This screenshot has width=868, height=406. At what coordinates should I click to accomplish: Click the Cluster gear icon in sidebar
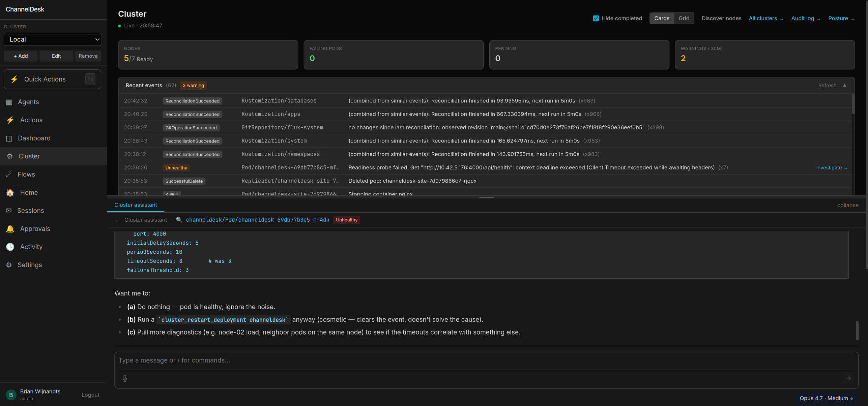[x=10, y=156]
